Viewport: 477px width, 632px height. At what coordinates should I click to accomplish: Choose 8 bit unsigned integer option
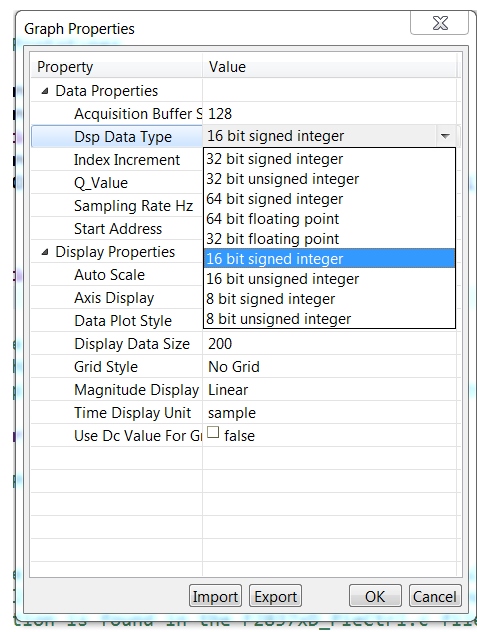pyautogui.click(x=329, y=319)
